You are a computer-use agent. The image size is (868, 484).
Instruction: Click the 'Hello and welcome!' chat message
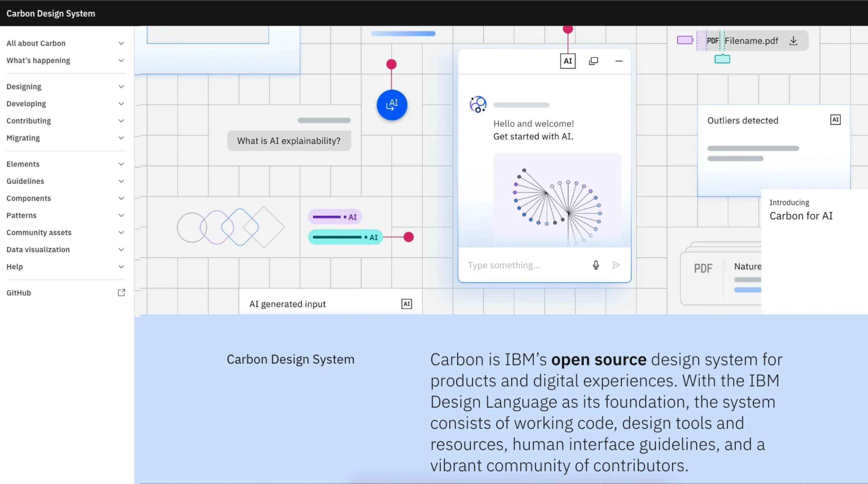pos(533,124)
